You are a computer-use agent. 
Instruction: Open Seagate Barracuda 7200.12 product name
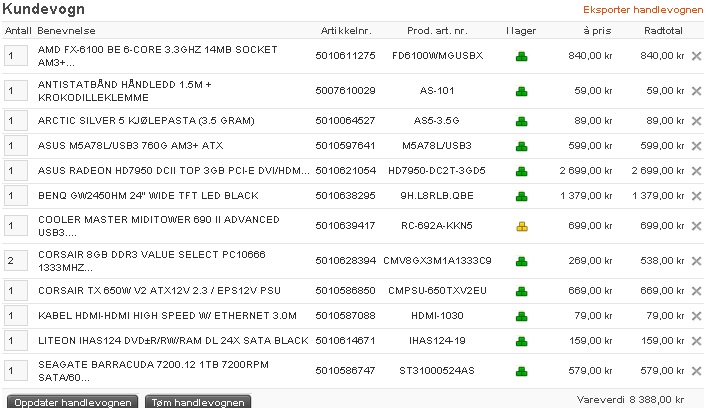[x=153, y=371]
